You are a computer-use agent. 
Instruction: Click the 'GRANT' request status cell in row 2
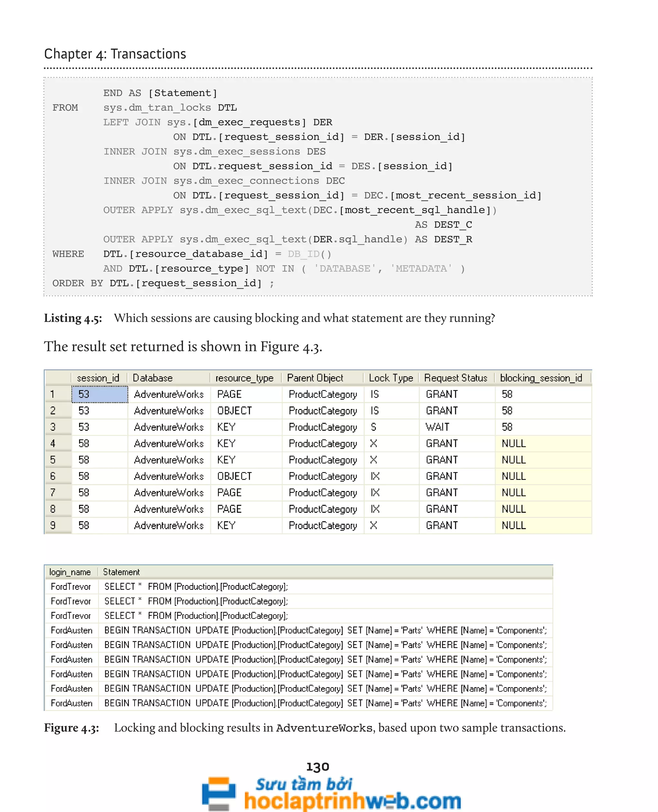tap(457, 411)
